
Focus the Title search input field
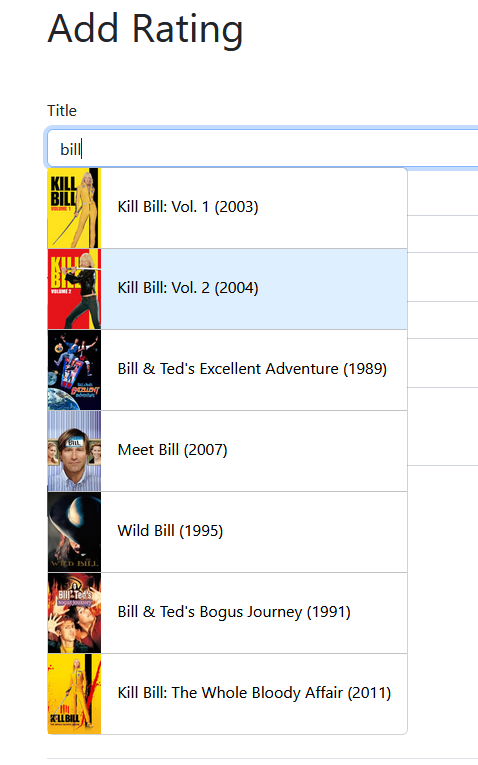(x=262, y=148)
